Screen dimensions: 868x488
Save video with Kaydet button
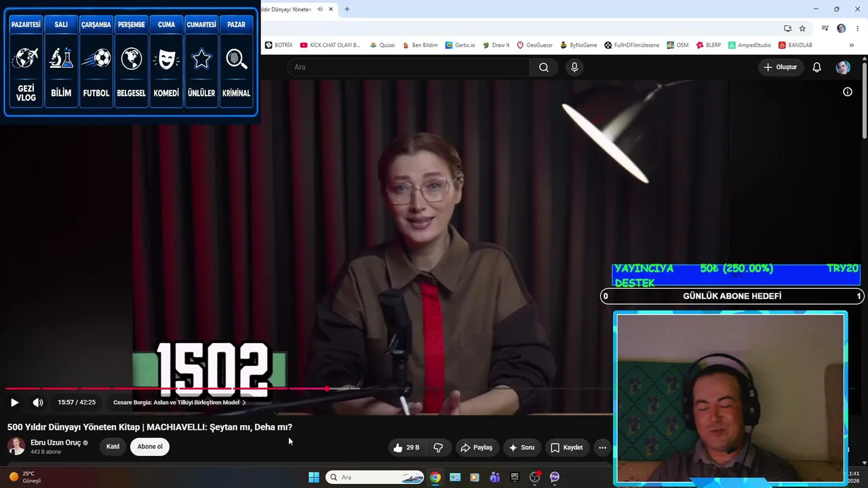(x=567, y=447)
